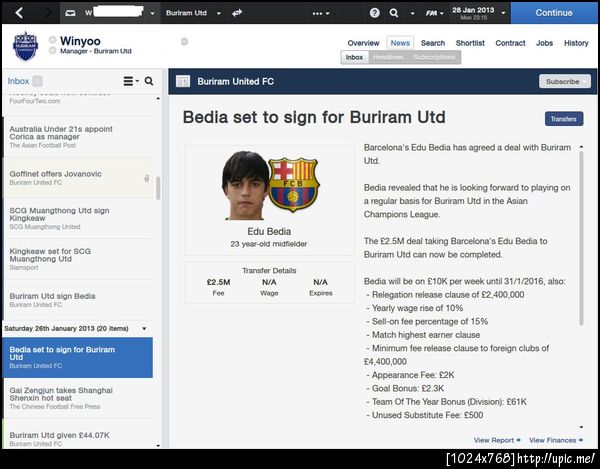Click the Inbox heading in the sidebar
The height and width of the screenshot is (469, 600).
pyautogui.click(x=18, y=81)
